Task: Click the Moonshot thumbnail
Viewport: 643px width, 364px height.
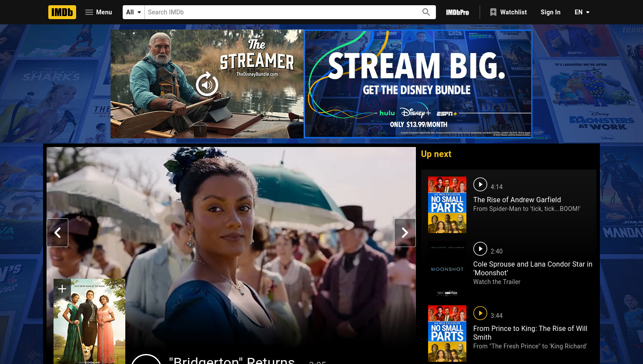Action: click(447, 269)
